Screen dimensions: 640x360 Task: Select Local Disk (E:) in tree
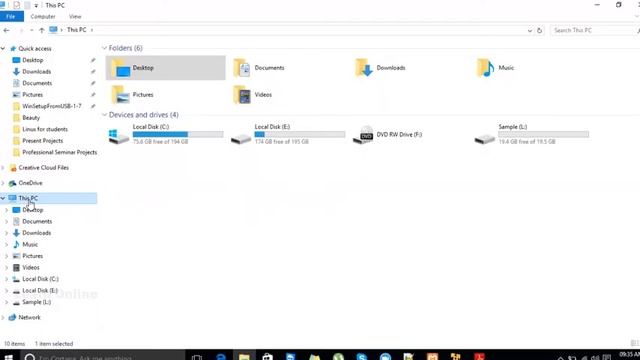pyautogui.click(x=40, y=290)
